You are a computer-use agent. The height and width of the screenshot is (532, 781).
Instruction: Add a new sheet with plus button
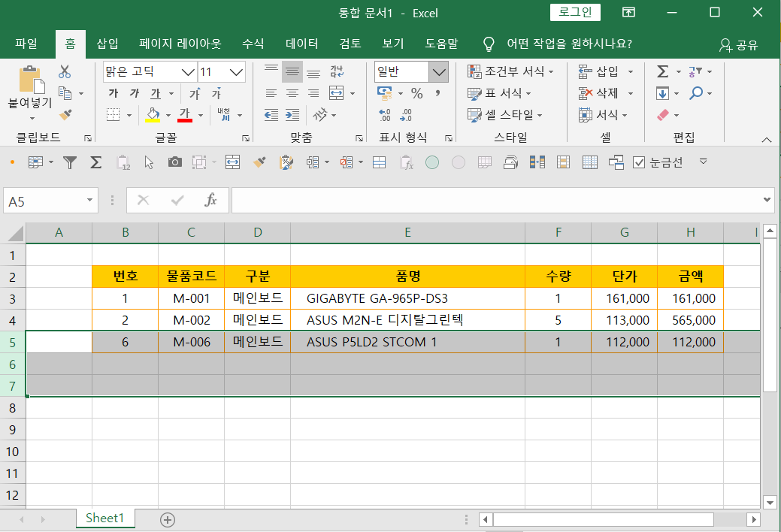click(168, 520)
